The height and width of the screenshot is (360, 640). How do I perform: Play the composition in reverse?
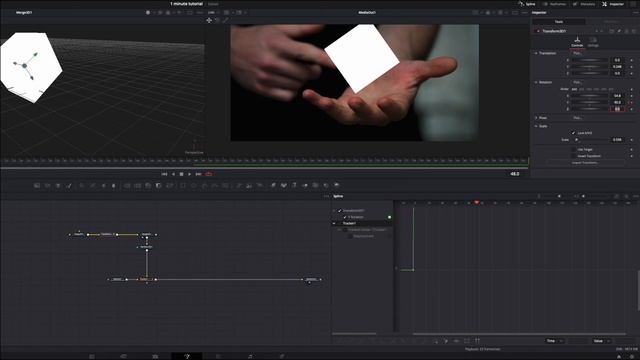(x=173, y=174)
